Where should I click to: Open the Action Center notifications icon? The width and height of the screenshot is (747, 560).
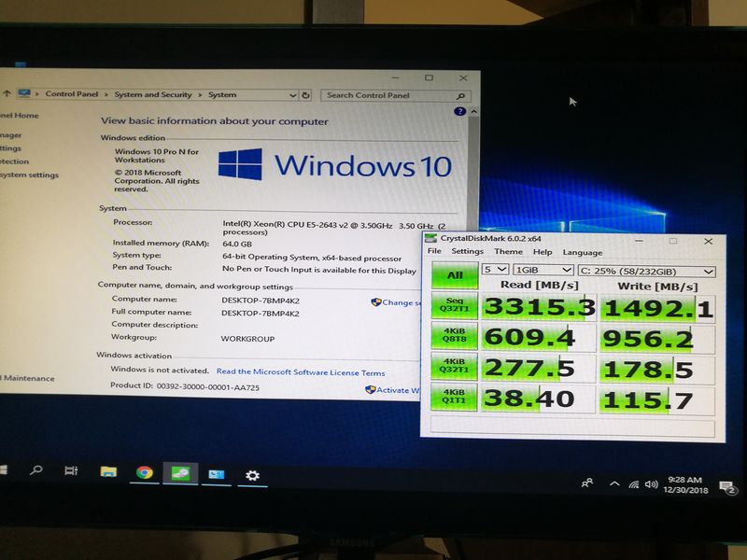[728, 487]
